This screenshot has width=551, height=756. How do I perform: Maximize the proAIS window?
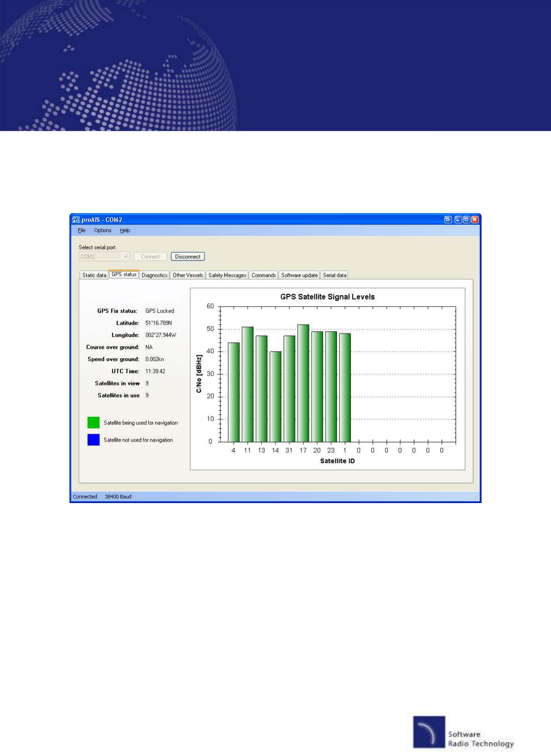pyautogui.click(x=466, y=220)
